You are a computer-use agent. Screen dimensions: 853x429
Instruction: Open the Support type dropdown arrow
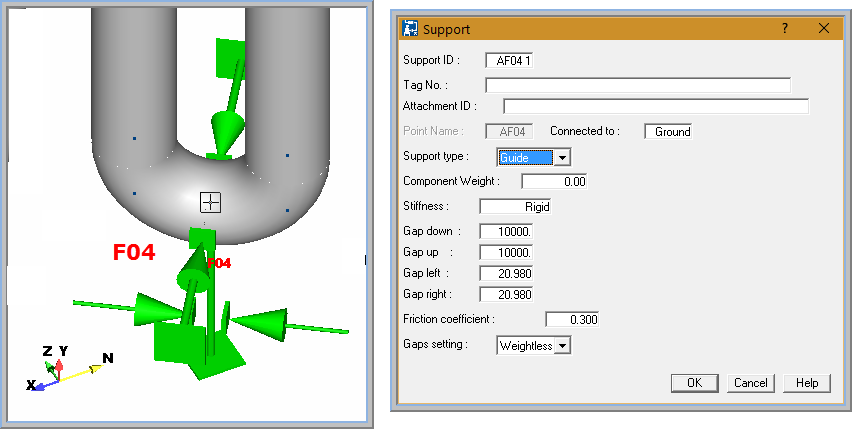tap(563, 158)
